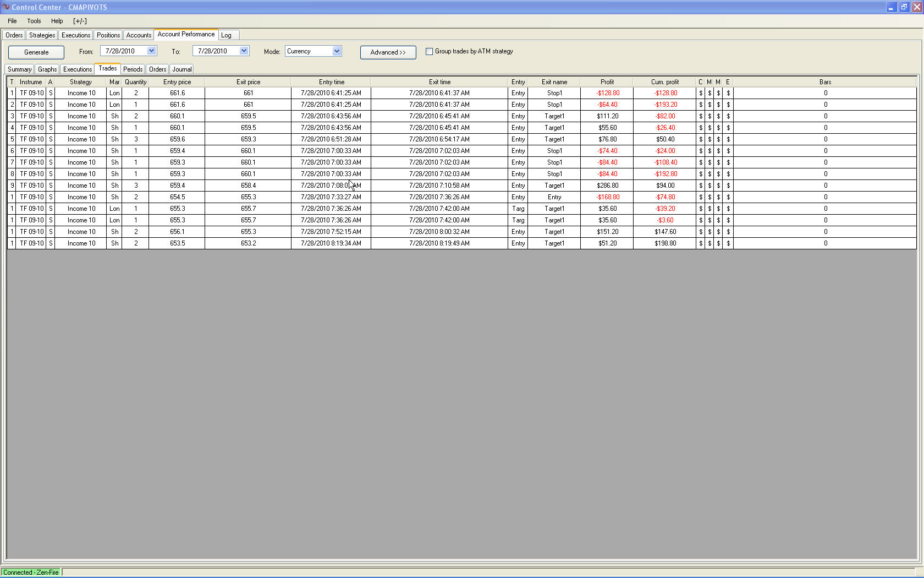This screenshot has height=578, width=924.
Task: Open the File menu
Action: click(x=12, y=21)
